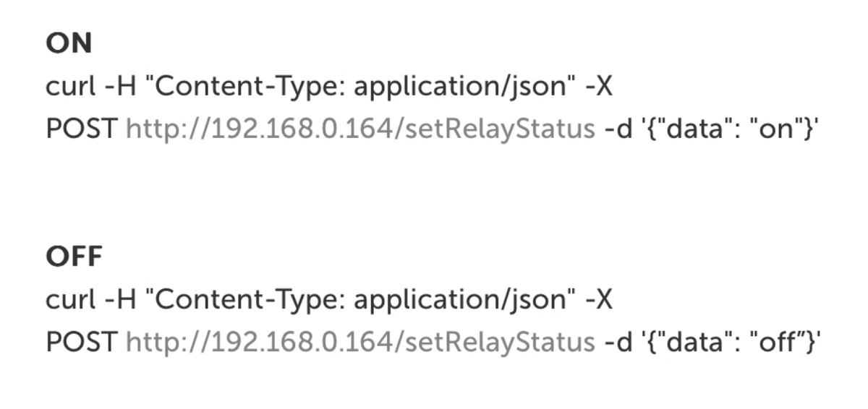This screenshot has height=409, width=868.
Task: Open the setRelayStatus link under ON
Action: click(360, 129)
